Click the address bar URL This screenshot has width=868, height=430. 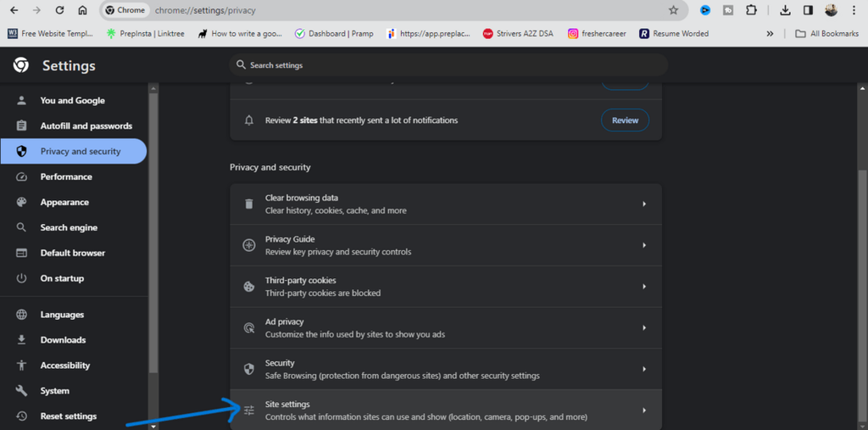205,10
